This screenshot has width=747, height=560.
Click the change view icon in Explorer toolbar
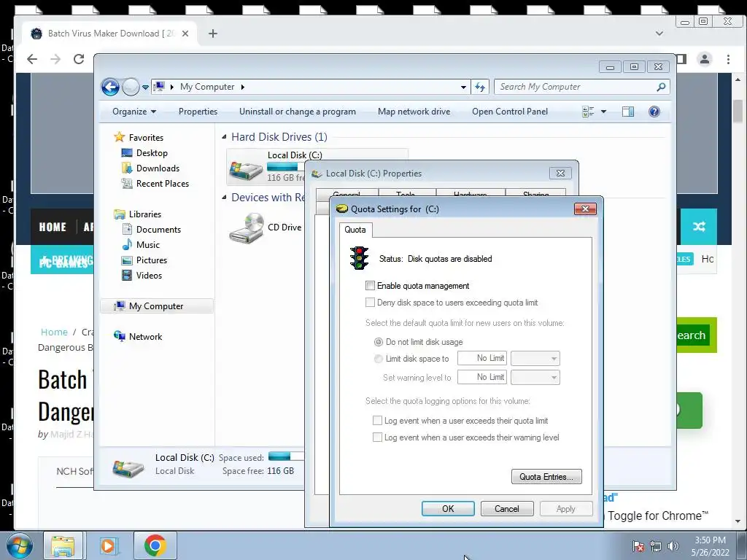click(x=588, y=112)
